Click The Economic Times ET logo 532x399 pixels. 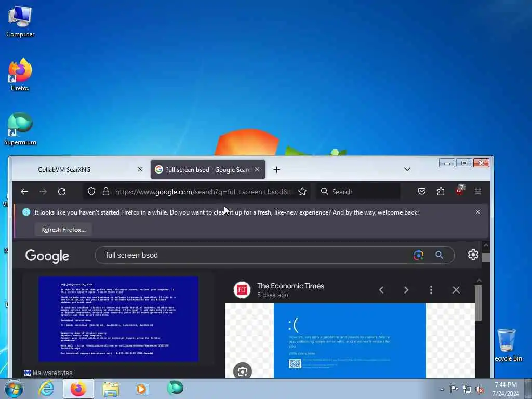[x=242, y=290]
